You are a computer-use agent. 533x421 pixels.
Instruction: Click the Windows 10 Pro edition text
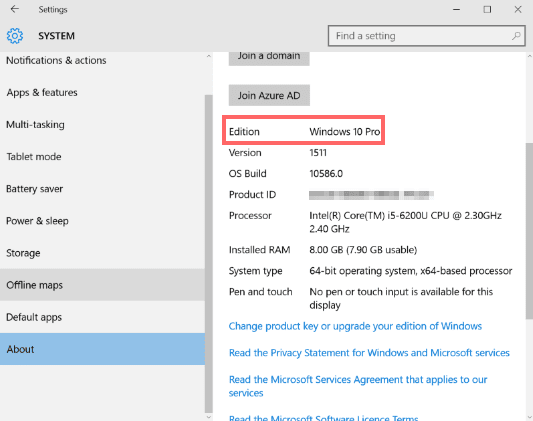[x=345, y=131]
